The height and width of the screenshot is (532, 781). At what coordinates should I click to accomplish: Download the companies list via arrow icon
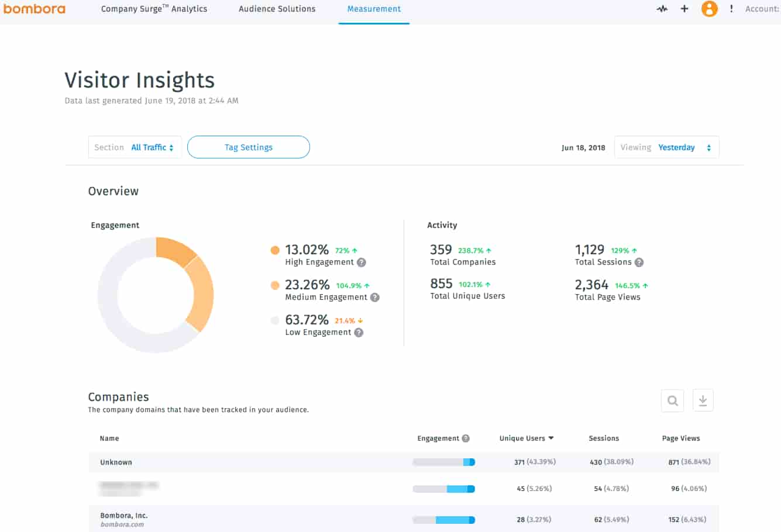point(703,400)
